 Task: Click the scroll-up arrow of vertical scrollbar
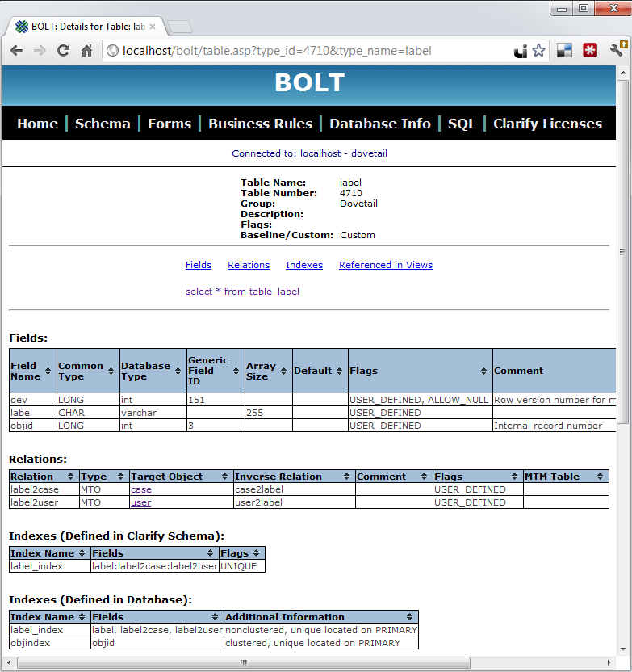click(623, 73)
